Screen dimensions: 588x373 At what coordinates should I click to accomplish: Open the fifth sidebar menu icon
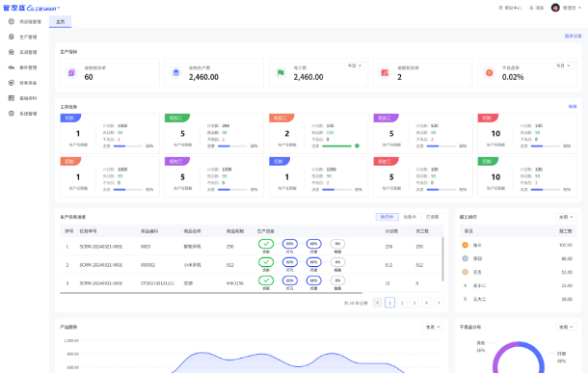(12, 83)
